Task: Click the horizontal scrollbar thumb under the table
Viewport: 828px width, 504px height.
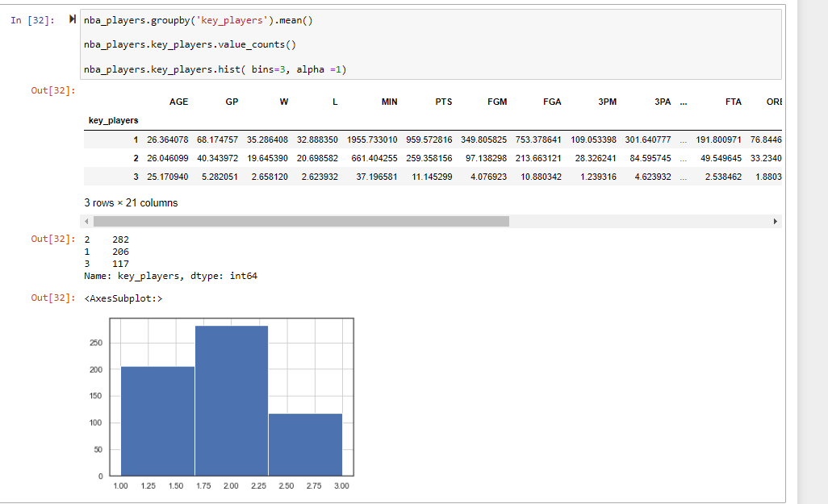Action: [301, 221]
